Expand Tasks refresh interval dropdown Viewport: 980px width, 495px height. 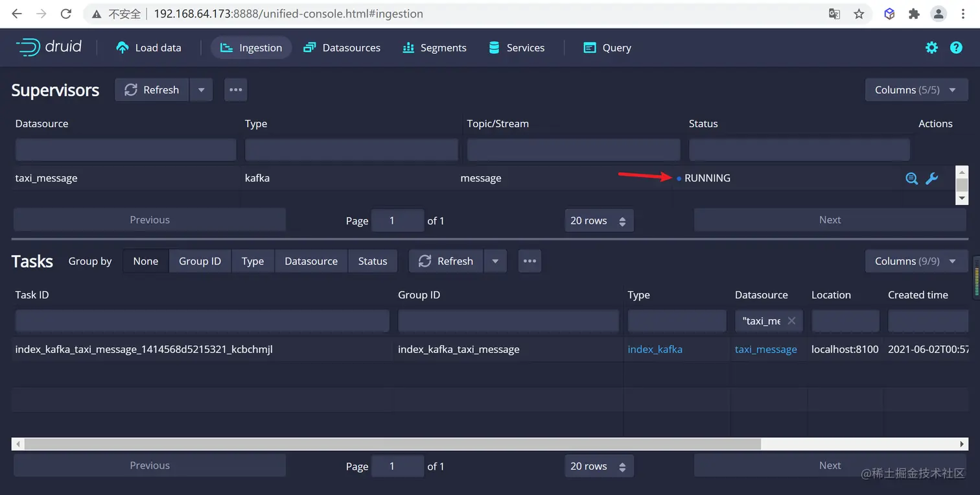click(495, 261)
